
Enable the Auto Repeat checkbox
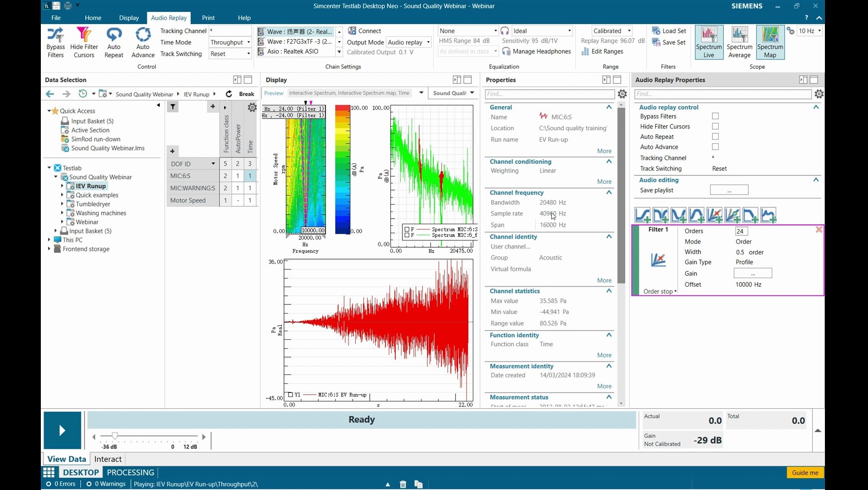pos(715,137)
